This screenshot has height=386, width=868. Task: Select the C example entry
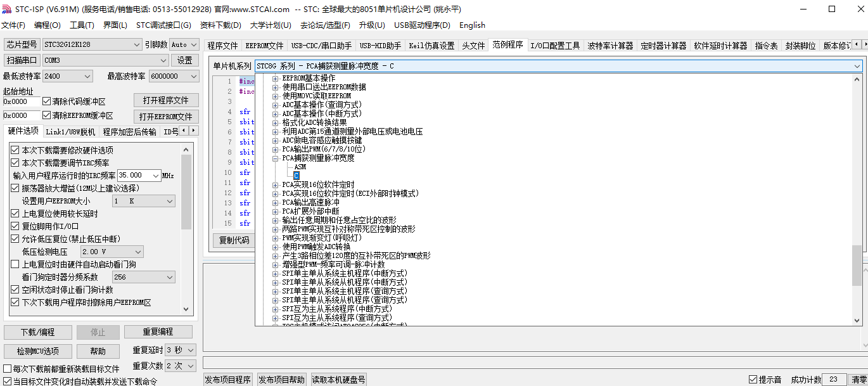coord(297,176)
